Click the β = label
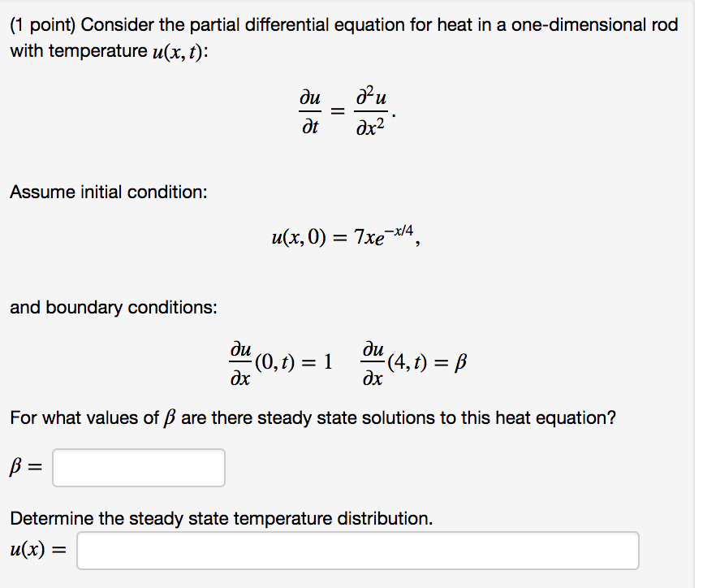This screenshot has height=588, width=703. (23, 466)
